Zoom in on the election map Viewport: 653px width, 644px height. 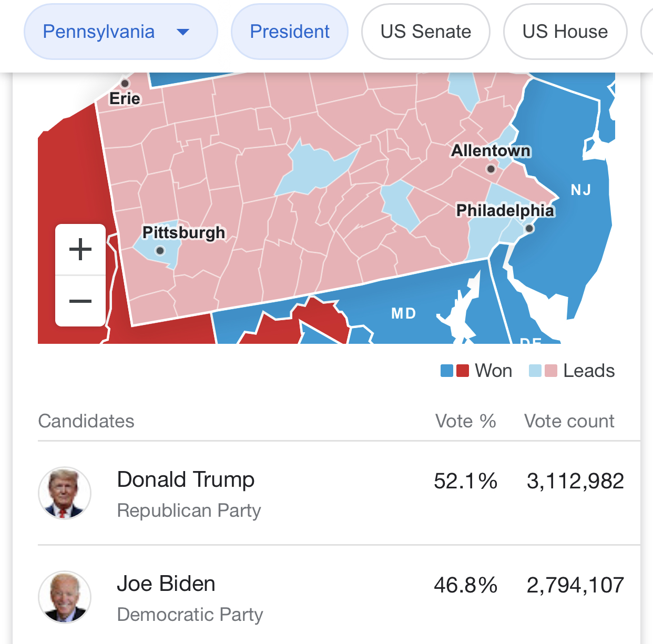click(80, 249)
